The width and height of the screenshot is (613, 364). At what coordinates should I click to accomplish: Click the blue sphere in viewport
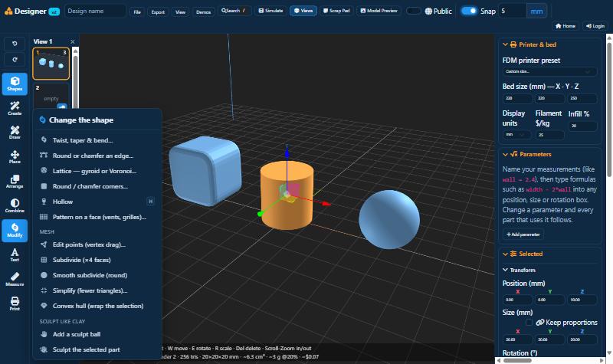pos(389,219)
